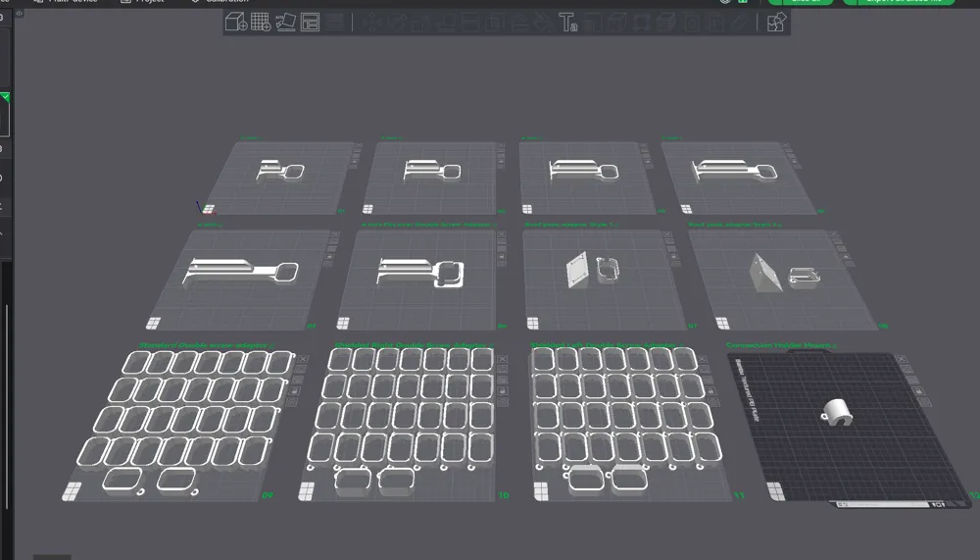Screen dimensions: 980x560
Task: Toggle the green checkbox in left sidebar
Action: [x=5, y=97]
